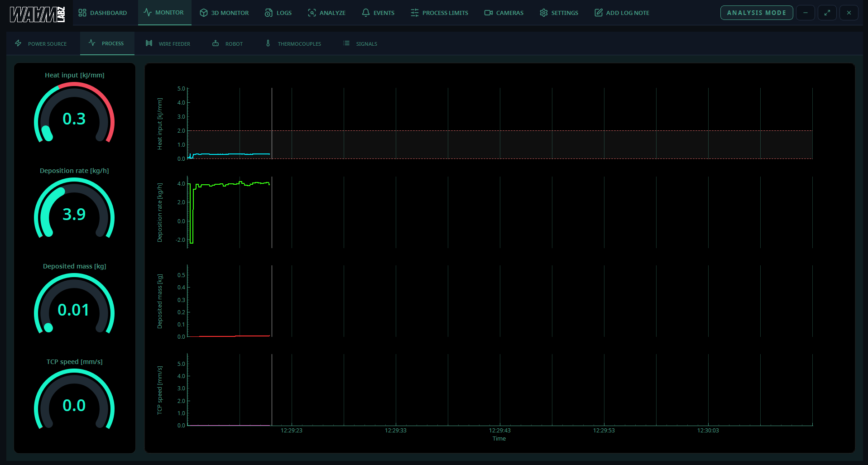Image resolution: width=868 pixels, height=465 pixels.
Task: Click the Heat input gauge
Action: point(74,113)
